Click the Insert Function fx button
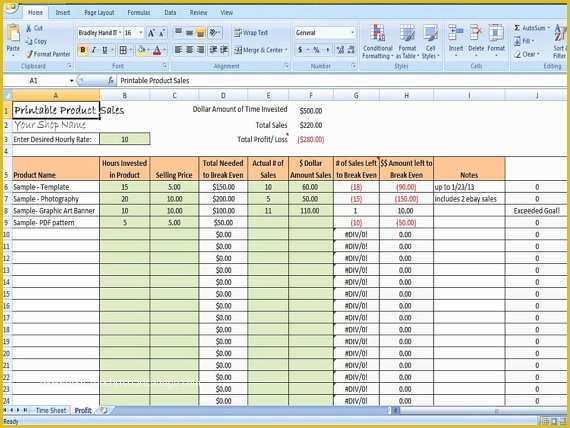The width and height of the screenshot is (570, 428). click(x=111, y=80)
